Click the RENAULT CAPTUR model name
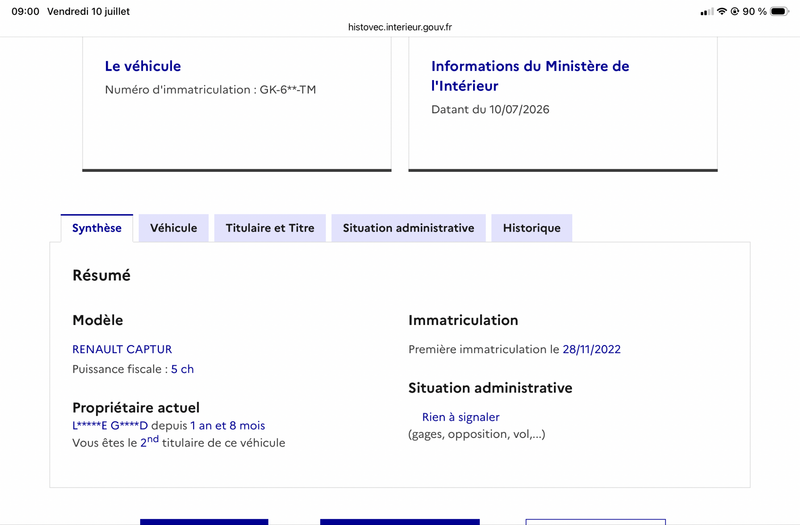 (x=122, y=349)
